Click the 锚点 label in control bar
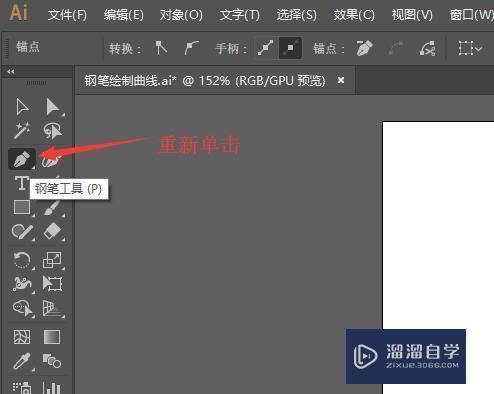The image size is (494, 394). pyautogui.click(x=28, y=47)
